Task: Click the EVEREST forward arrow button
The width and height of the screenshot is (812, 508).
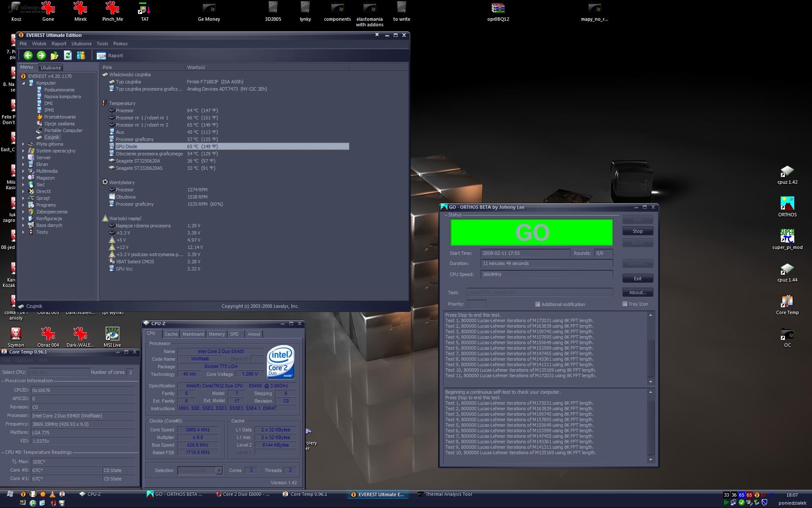Action: 41,55
